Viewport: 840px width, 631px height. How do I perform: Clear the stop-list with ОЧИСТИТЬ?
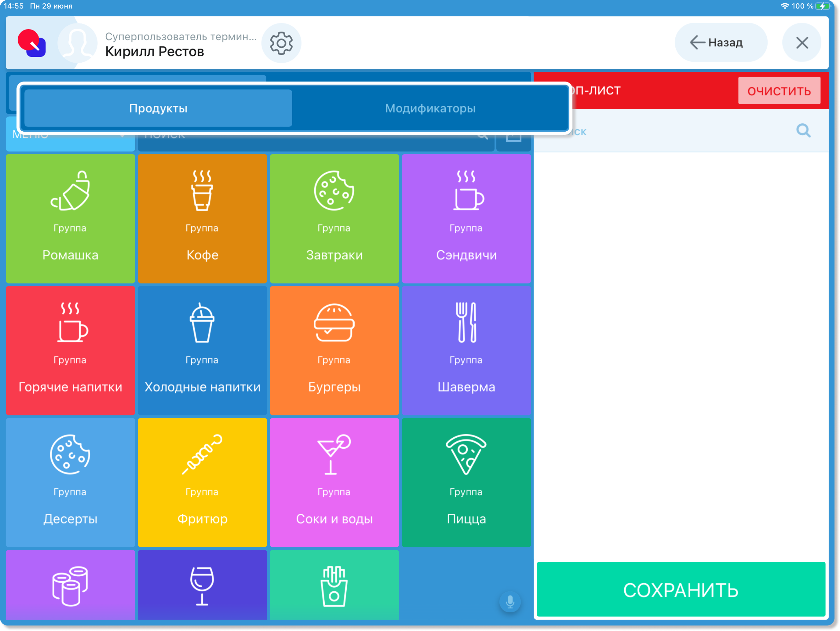click(779, 91)
